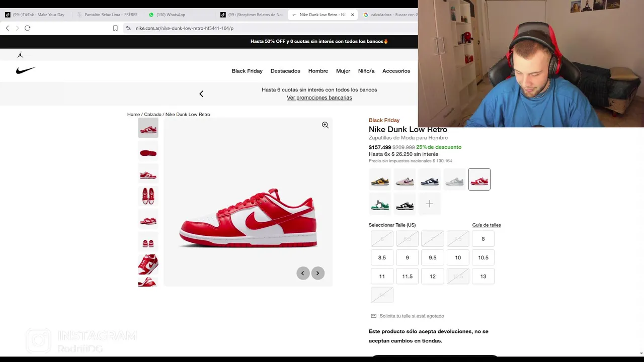
Task: Select size 11.5
Action: pyautogui.click(x=407, y=276)
